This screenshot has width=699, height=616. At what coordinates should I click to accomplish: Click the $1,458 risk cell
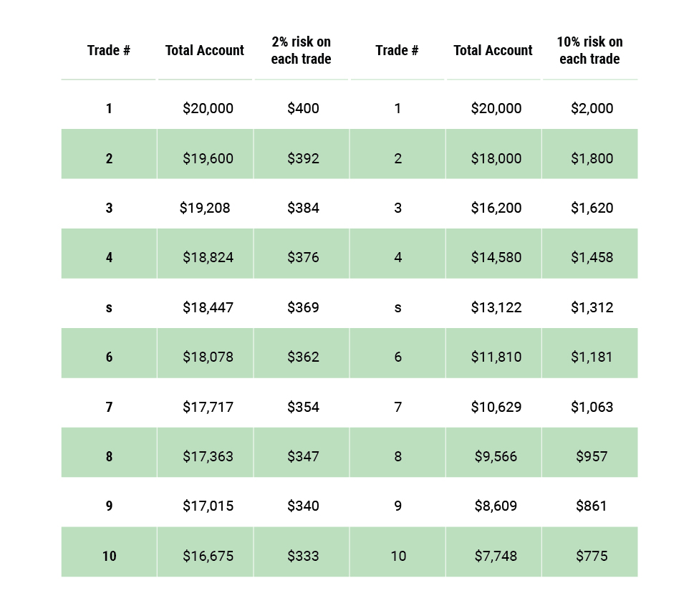[592, 257]
